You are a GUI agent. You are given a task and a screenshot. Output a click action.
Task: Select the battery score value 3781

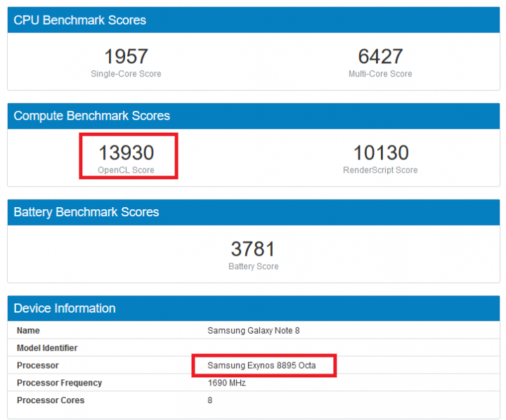[x=253, y=249]
